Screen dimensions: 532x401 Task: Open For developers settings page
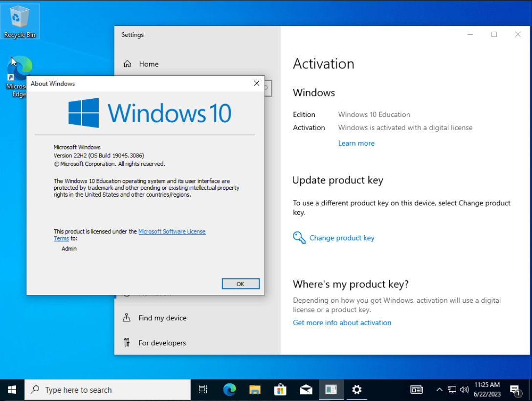point(162,343)
